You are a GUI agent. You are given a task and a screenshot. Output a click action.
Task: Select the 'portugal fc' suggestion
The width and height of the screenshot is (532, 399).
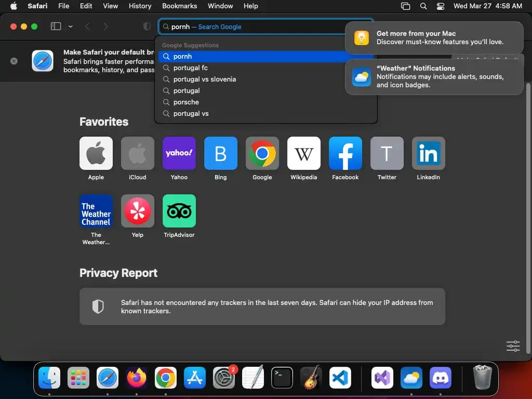point(266,68)
